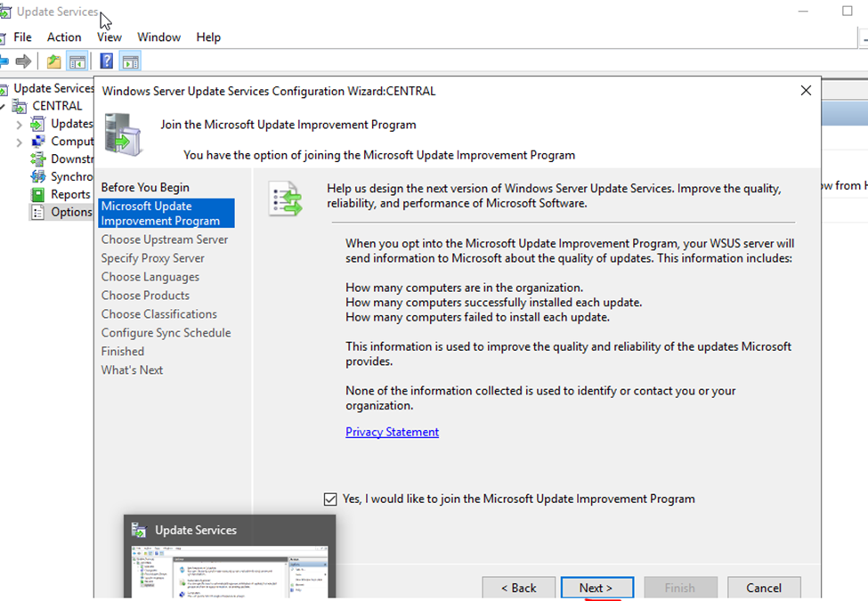The height and width of the screenshot is (601, 868).
Task: Click the Downstream Servers node icon
Action: click(37, 158)
